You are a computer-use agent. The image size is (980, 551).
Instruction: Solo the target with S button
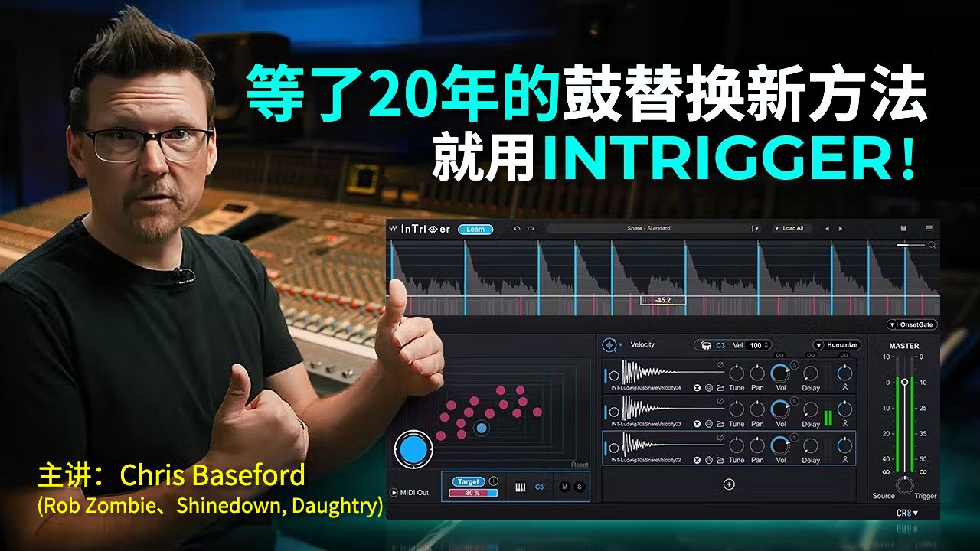[579, 487]
